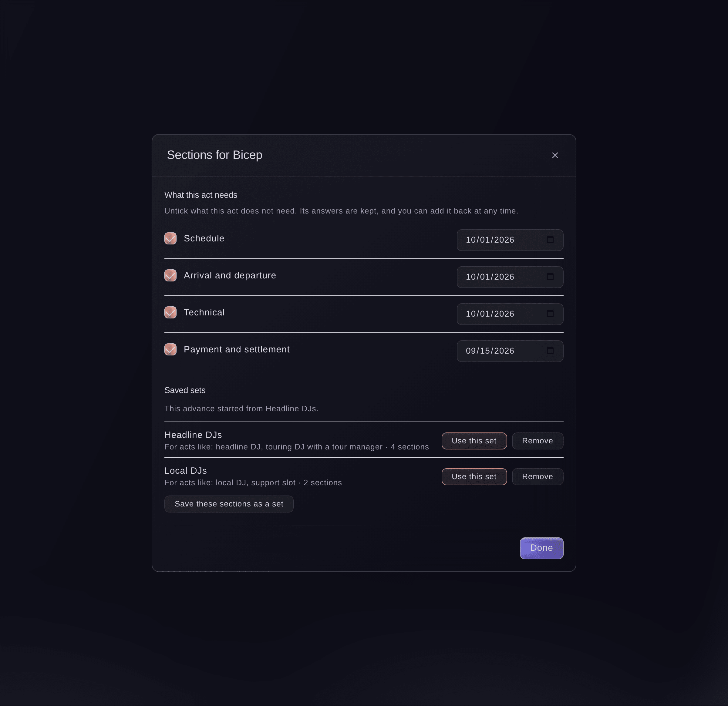Open calendar picker for Payment and settlement
This screenshot has height=706, width=728.
tap(550, 351)
